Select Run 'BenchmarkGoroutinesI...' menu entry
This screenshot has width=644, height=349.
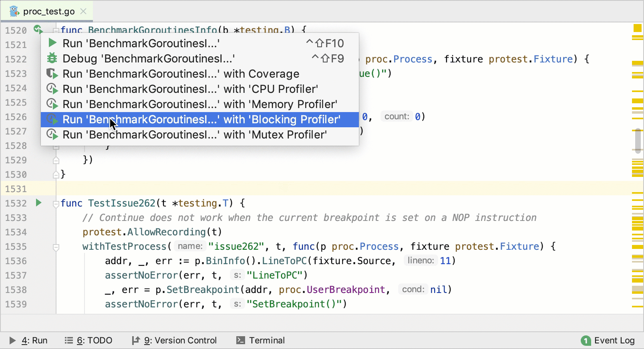(x=200, y=43)
